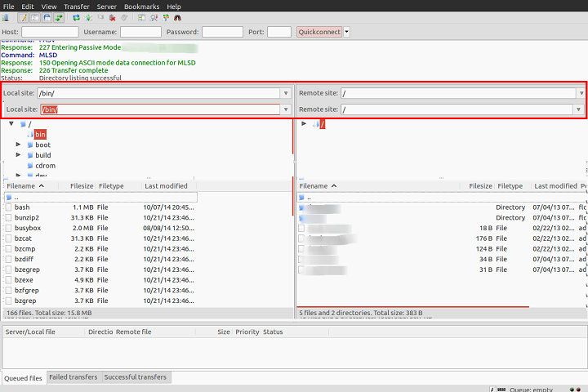Expand the boot folder in local tree

point(19,145)
